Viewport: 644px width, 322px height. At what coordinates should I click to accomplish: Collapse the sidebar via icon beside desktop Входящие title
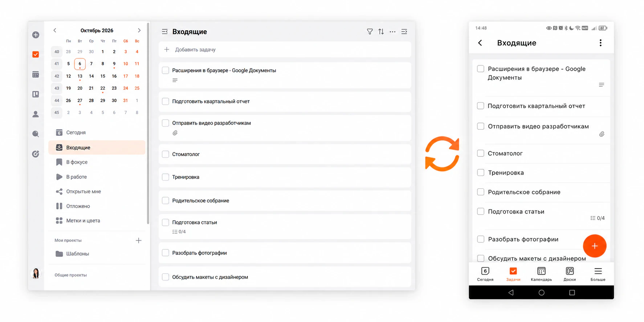pyautogui.click(x=165, y=32)
